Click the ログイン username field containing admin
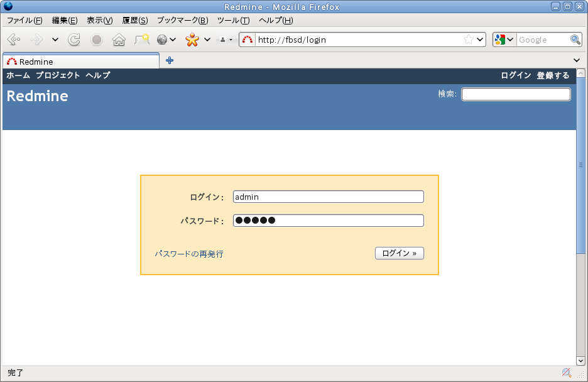 click(x=329, y=197)
